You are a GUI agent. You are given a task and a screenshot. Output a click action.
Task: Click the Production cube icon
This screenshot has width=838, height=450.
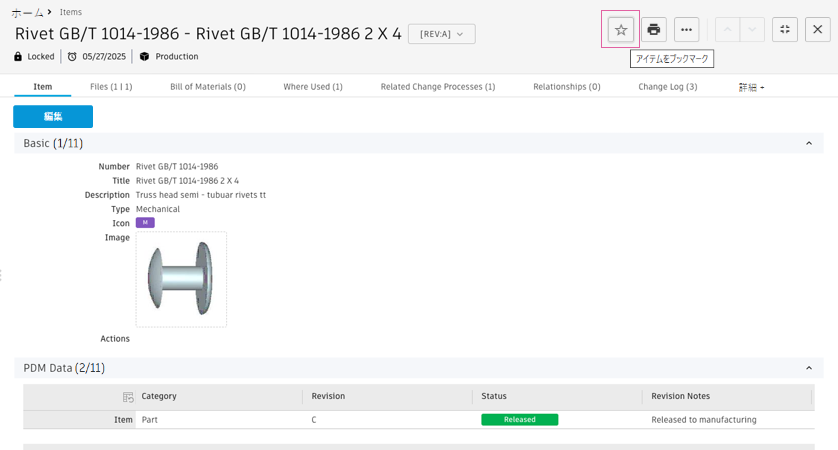pos(144,56)
